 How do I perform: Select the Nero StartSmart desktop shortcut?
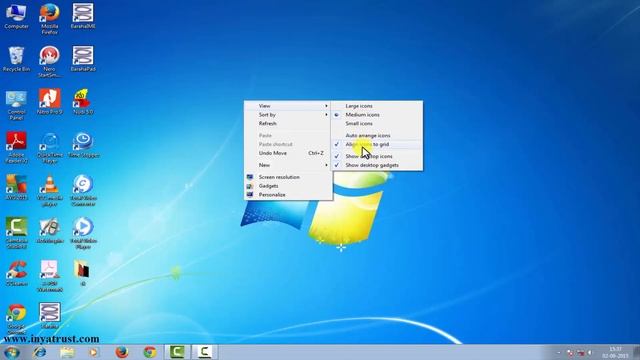[x=49, y=62]
